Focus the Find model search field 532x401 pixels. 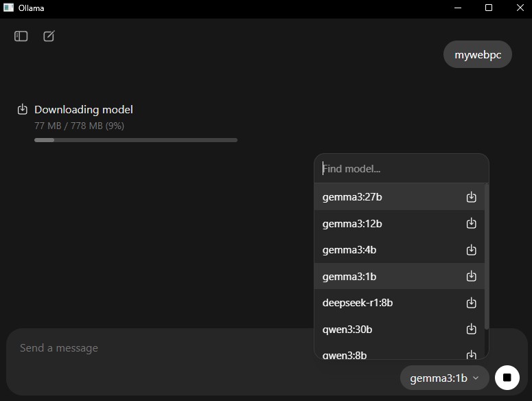[x=402, y=169]
